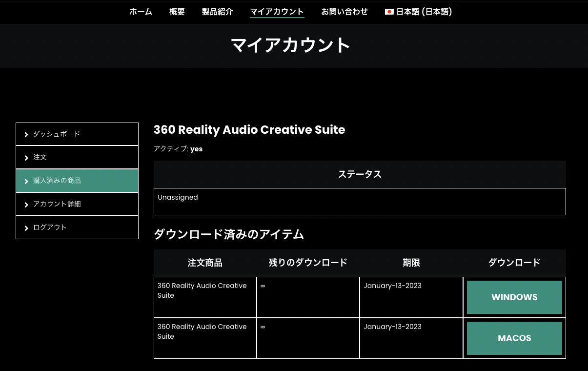Screen dimensions: 588x371
Task: Click the マイアカウント page title
Action: click(291, 45)
